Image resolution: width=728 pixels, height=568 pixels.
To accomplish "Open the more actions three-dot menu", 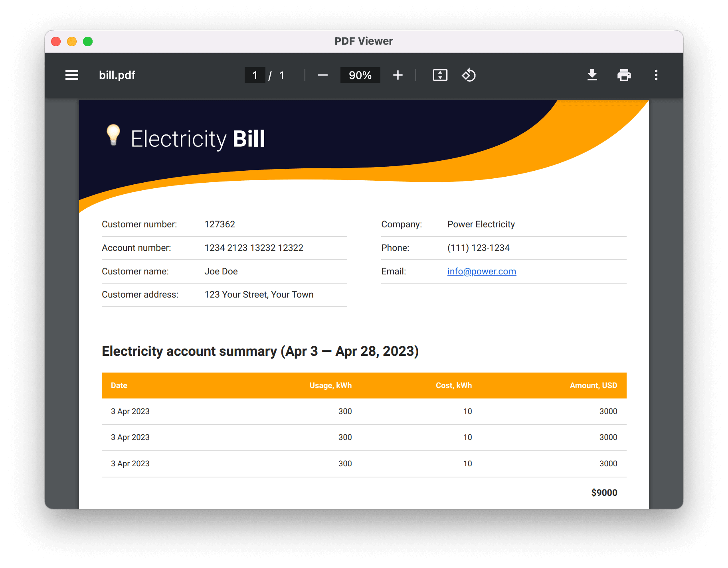I will click(656, 75).
